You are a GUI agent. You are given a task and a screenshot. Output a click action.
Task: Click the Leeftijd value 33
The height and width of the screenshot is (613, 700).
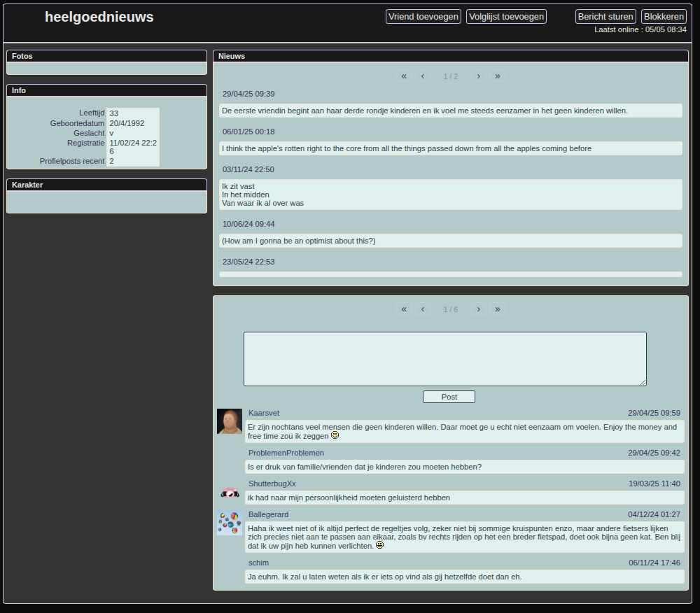point(114,113)
